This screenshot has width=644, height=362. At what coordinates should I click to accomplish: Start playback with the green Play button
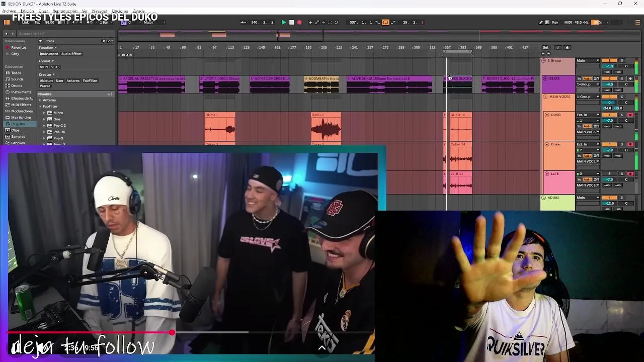point(283,22)
